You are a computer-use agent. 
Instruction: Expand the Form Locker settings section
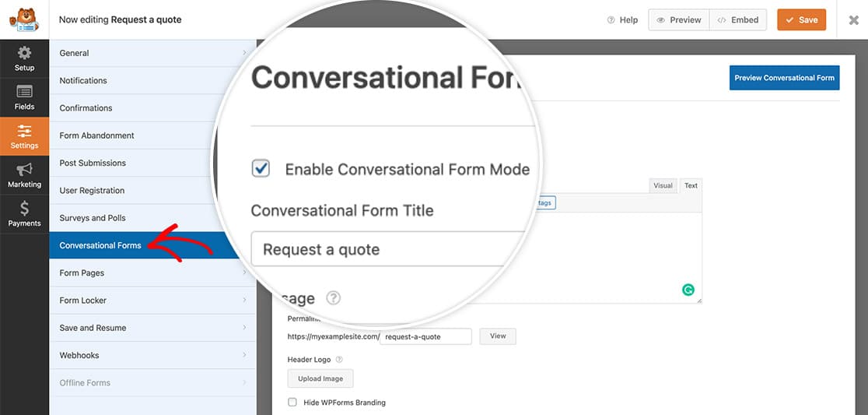[152, 301]
